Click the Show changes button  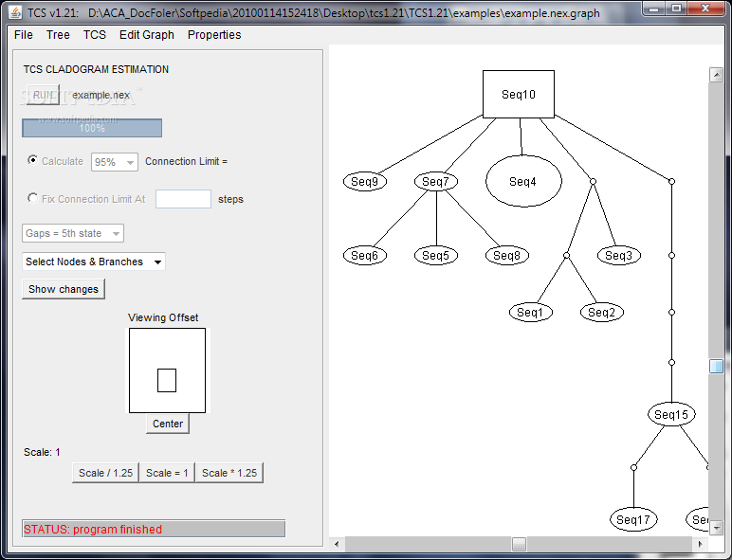64,289
